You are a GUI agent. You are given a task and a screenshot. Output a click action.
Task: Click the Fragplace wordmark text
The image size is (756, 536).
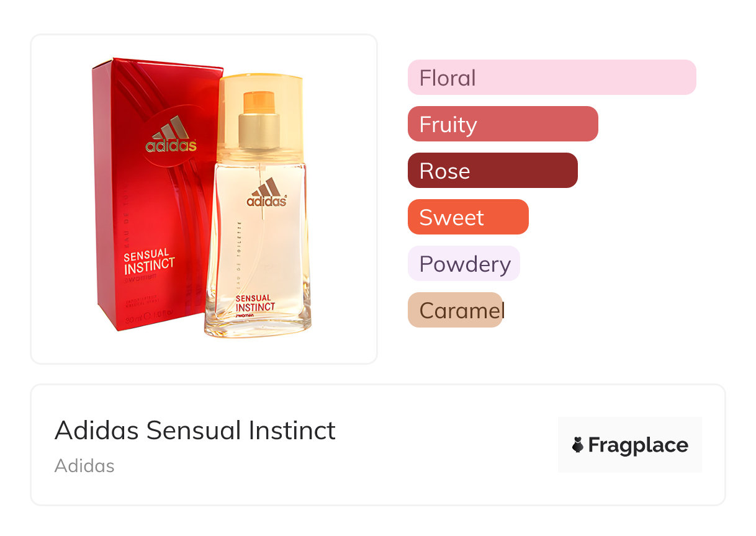[x=637, y=445]
